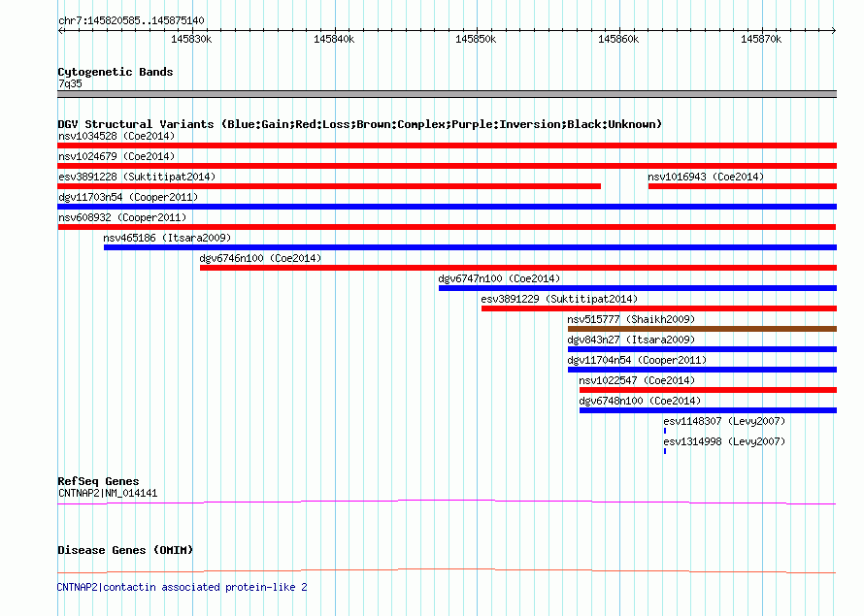Select the dgv843n27 (Itsara2009) variant label
The width and height of the screenshot is (864, 616).
click(631, 340)
